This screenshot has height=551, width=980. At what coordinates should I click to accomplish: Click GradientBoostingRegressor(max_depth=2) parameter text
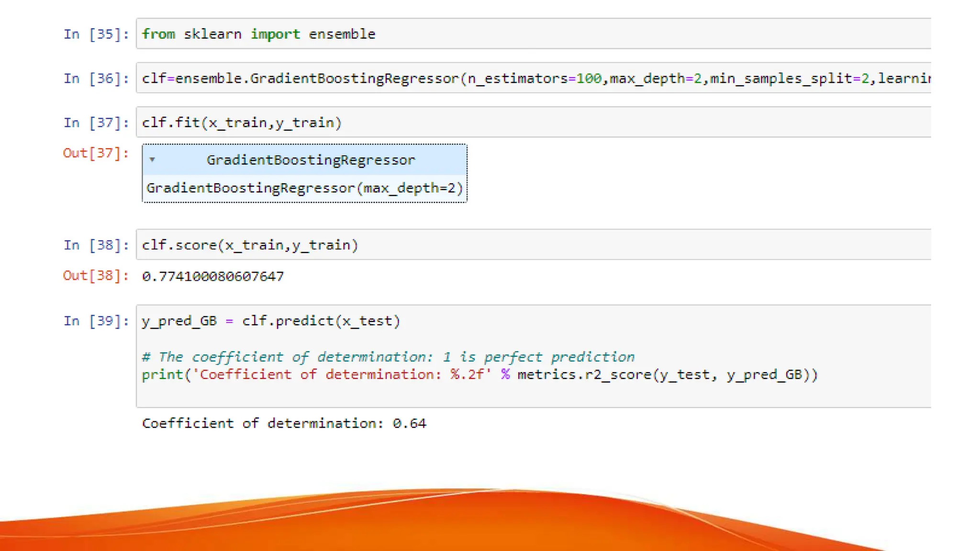pos(305,188)
